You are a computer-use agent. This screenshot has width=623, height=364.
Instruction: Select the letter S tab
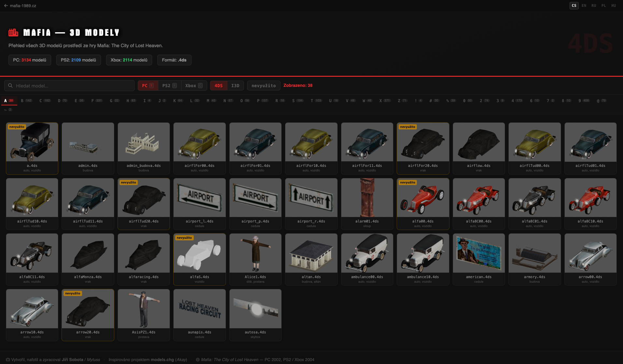(298, 101)
